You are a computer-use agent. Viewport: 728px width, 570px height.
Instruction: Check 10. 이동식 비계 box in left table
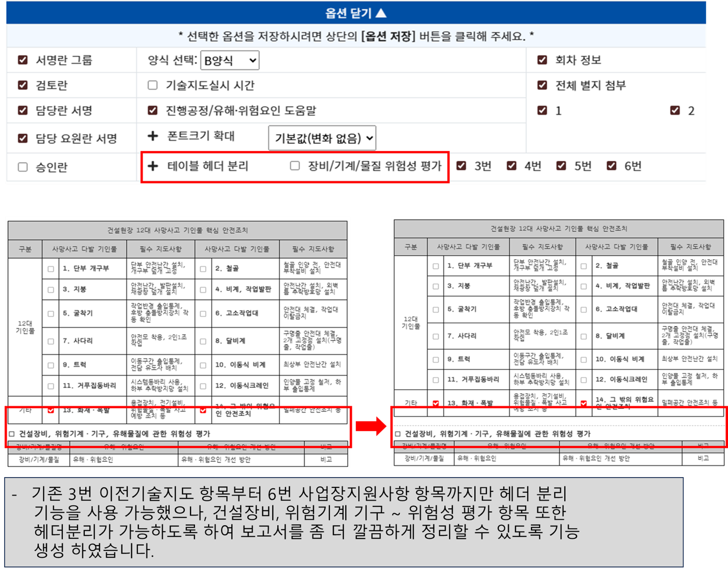203,365
